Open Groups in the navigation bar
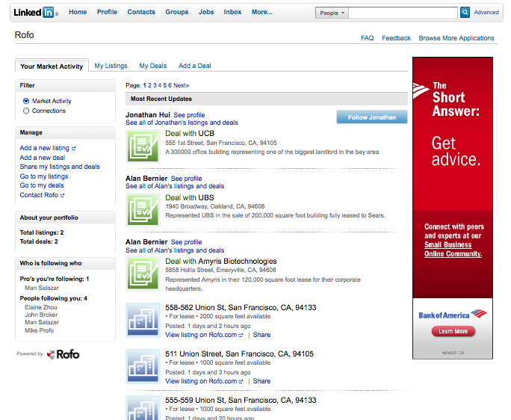Viewport: 511px width, 420px height. point(176,12)
